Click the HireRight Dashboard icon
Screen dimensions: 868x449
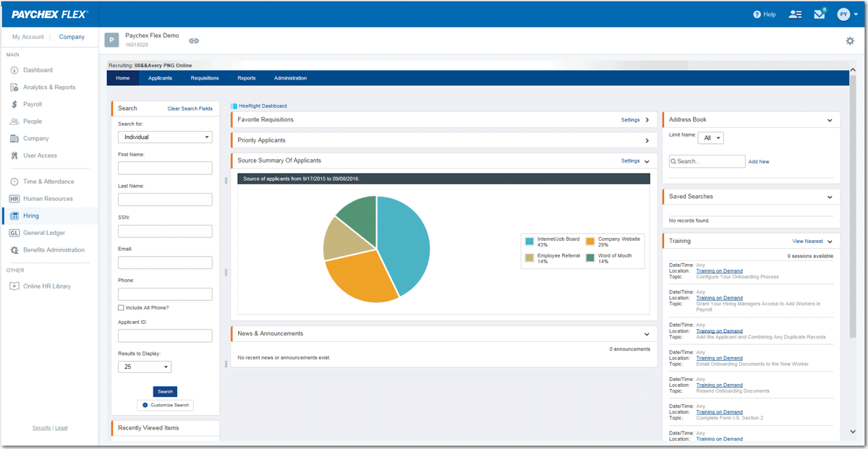[x=234, y=106]
